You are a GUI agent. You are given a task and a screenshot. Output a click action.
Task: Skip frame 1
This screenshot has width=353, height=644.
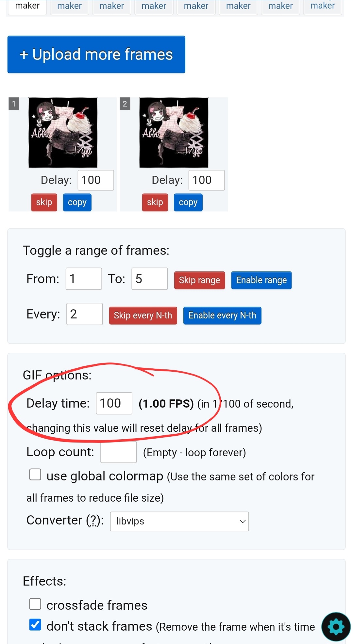coord(44,202)
